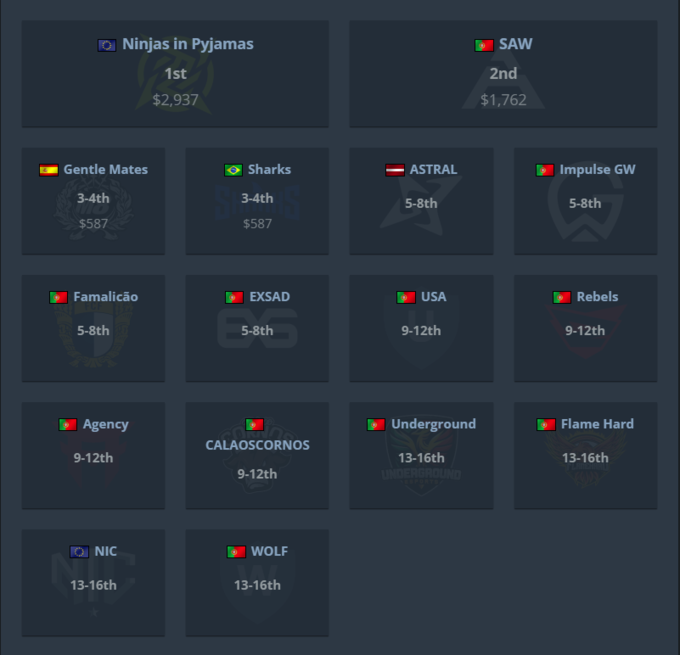Go to the ASTRAL team page

(x=433, y=170)
